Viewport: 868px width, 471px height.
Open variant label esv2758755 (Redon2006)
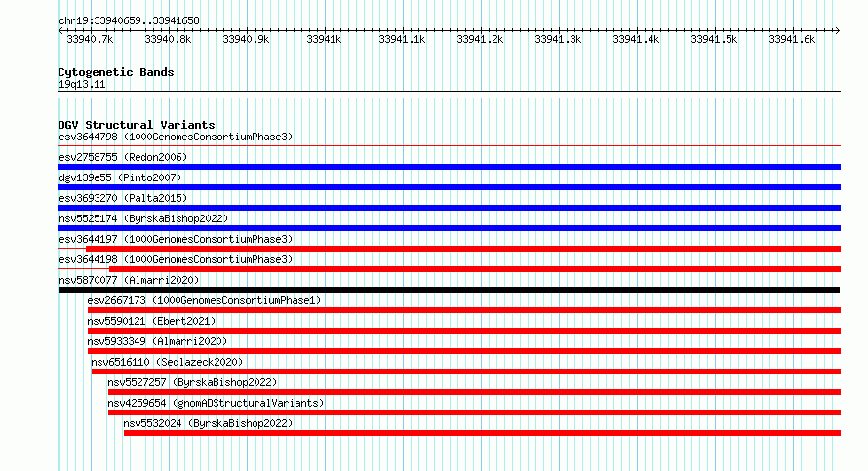click(x=123, y=157)
